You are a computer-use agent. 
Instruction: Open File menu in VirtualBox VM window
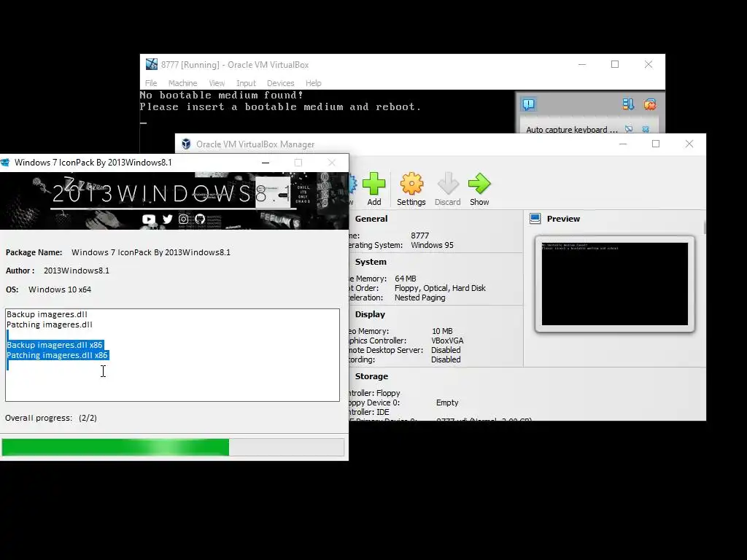click(151, 83)
